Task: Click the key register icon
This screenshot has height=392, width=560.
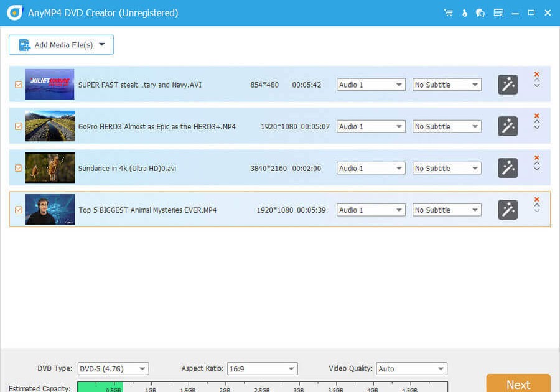Action: (x=464, y=12)
